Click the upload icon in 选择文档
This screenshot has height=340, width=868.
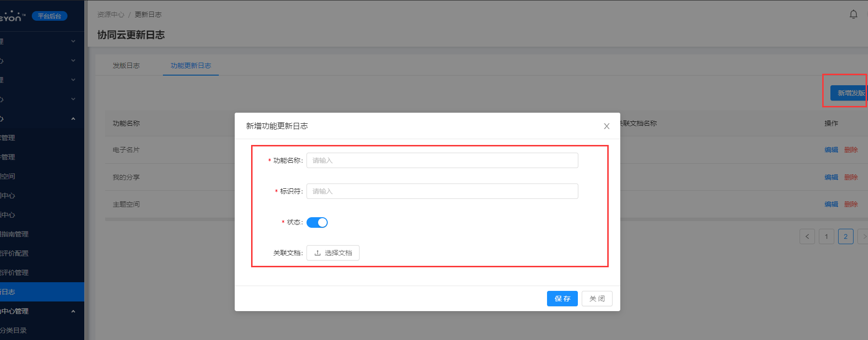(x=318, y=253)
